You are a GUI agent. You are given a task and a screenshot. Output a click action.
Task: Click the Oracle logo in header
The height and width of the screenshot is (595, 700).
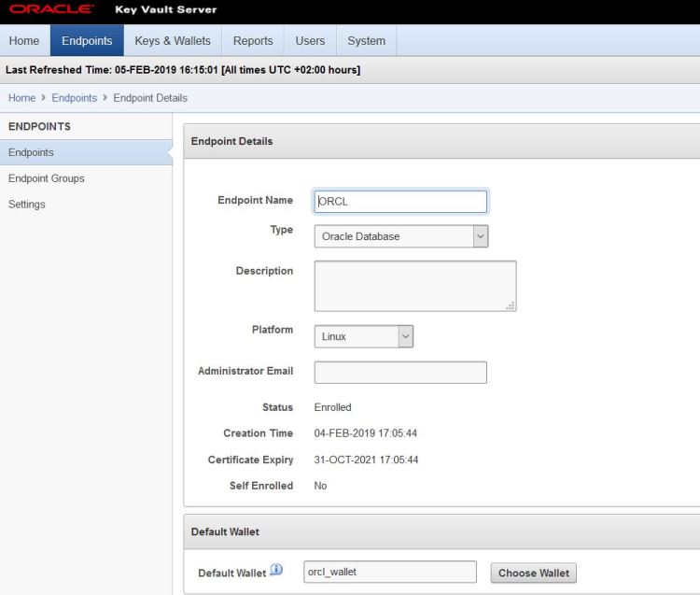pyautogui.click(x=51, y=9)
